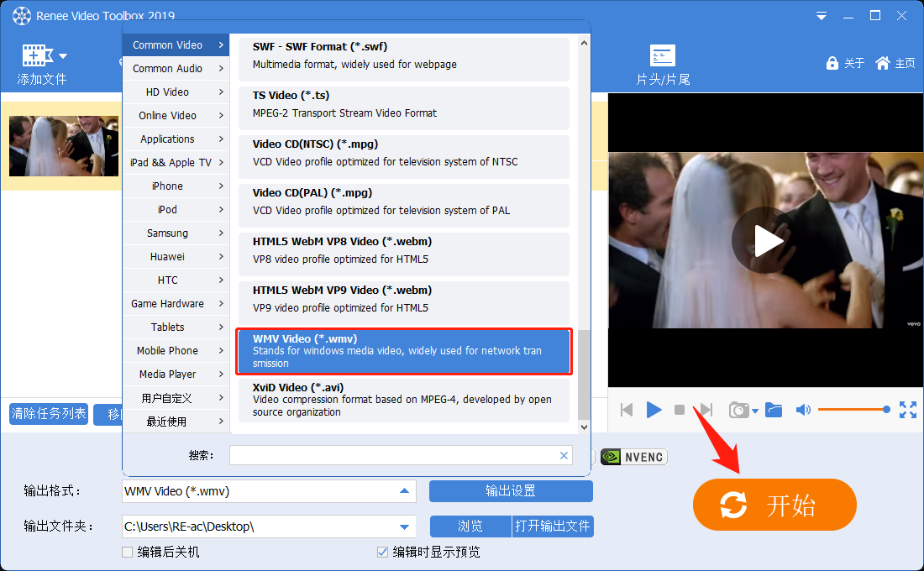Open the HTC category
This screenshot has height=571, width=924.
click(x=176, y=280)
